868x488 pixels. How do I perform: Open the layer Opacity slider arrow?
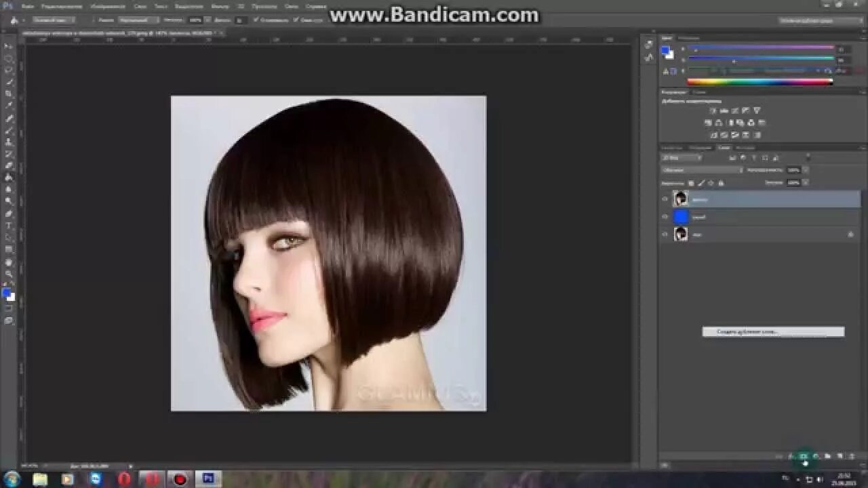[806, 170]
